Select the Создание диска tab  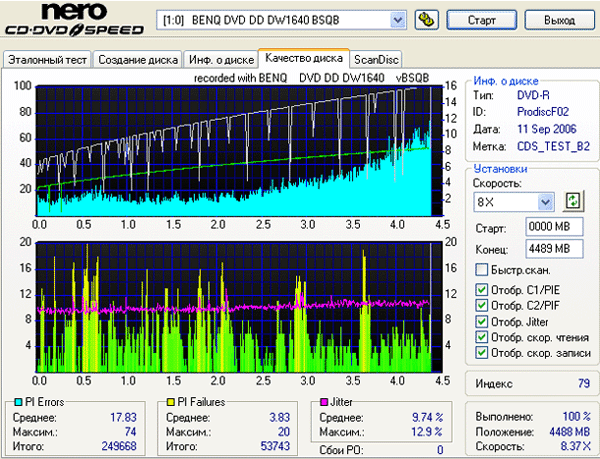pyautogui.click(x=139, y=60)
